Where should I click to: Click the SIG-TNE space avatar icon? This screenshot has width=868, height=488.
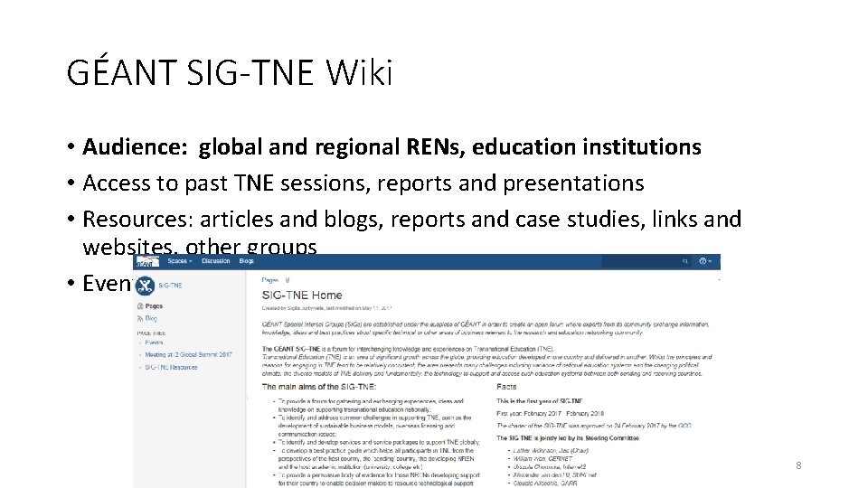click(x=145, y=286)
